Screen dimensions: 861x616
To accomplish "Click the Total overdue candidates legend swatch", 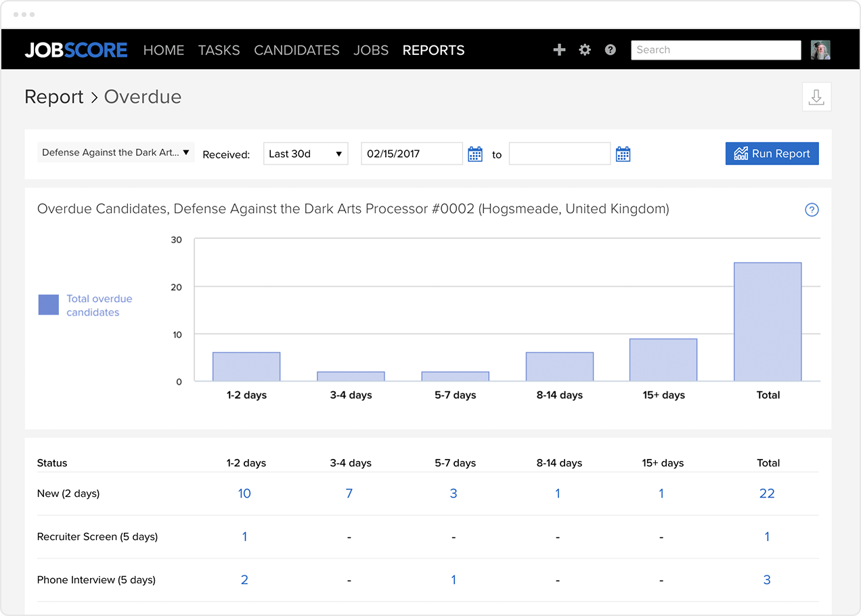I will click(49, 305).
